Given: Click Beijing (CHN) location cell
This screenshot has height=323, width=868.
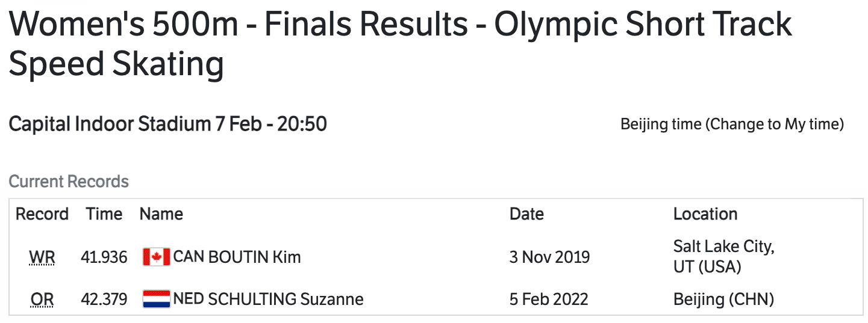Looking at the screenshot, I should (x=723, y=299).
